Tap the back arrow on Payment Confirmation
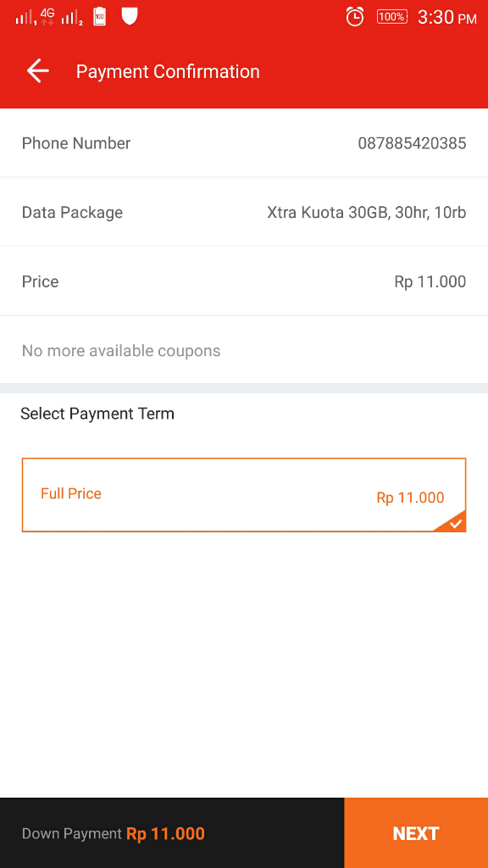 37,70
